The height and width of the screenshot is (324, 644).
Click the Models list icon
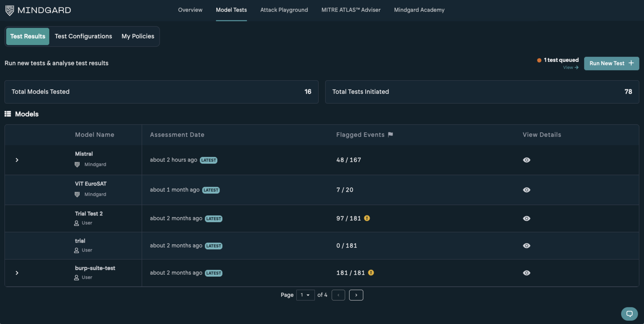pos(8,114)
